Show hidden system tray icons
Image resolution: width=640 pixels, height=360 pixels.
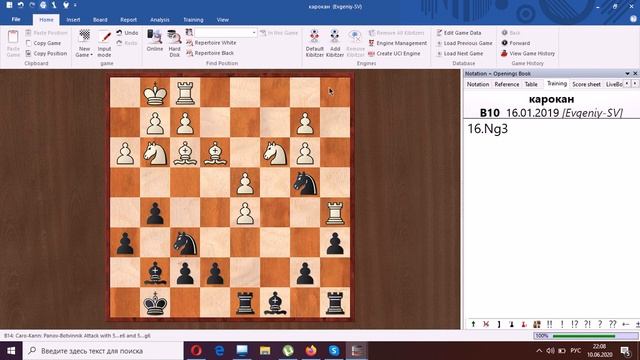click(539, 351)
